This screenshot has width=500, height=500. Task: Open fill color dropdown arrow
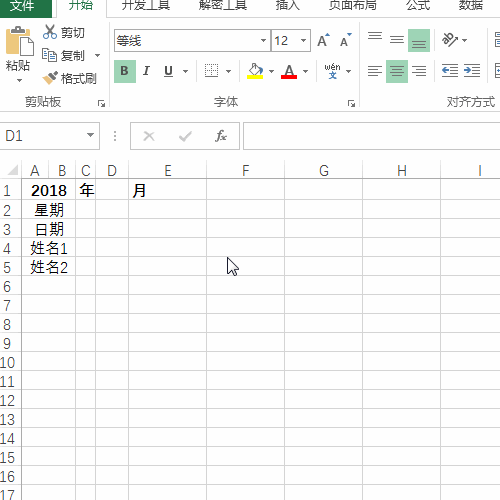pos(271,71)
